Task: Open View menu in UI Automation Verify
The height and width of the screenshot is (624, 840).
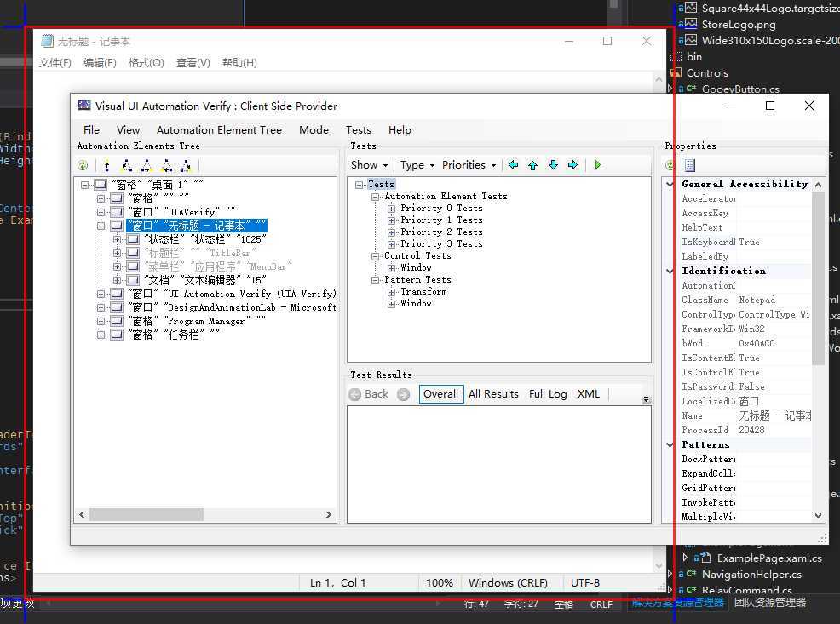Action: [128, 130]
